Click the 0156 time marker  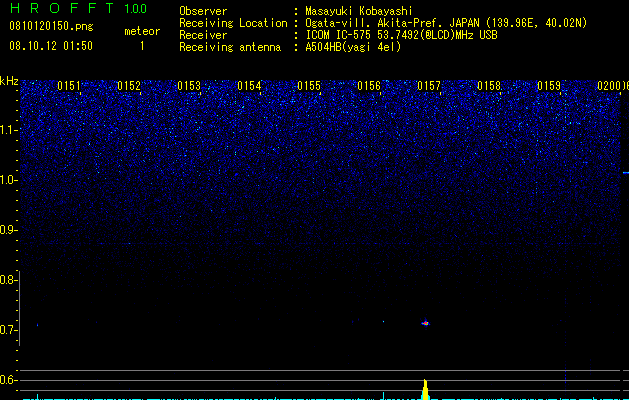369,86
